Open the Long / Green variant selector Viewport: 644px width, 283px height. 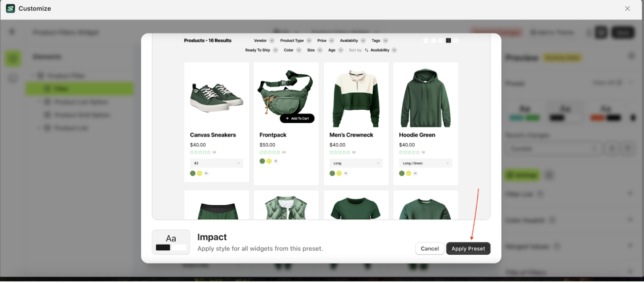[x=425, y=163]
